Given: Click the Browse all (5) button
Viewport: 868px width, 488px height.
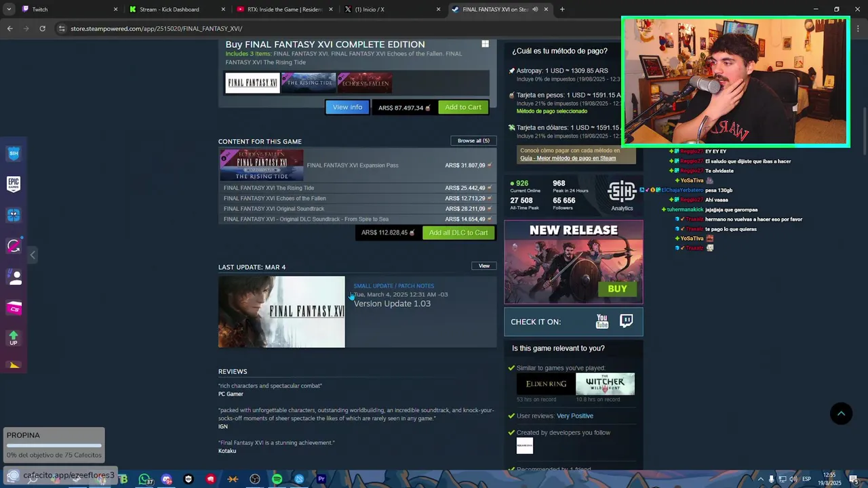Looking at the screenshot, I should [x=473, y=141].
